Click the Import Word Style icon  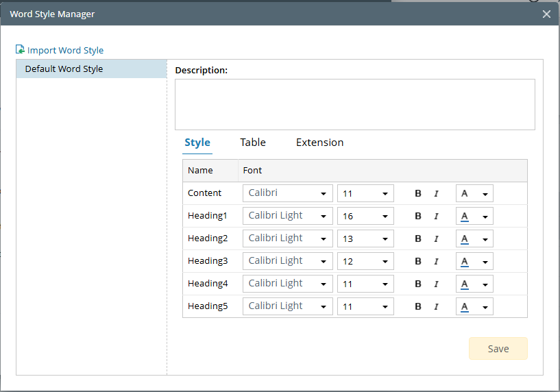21,50
